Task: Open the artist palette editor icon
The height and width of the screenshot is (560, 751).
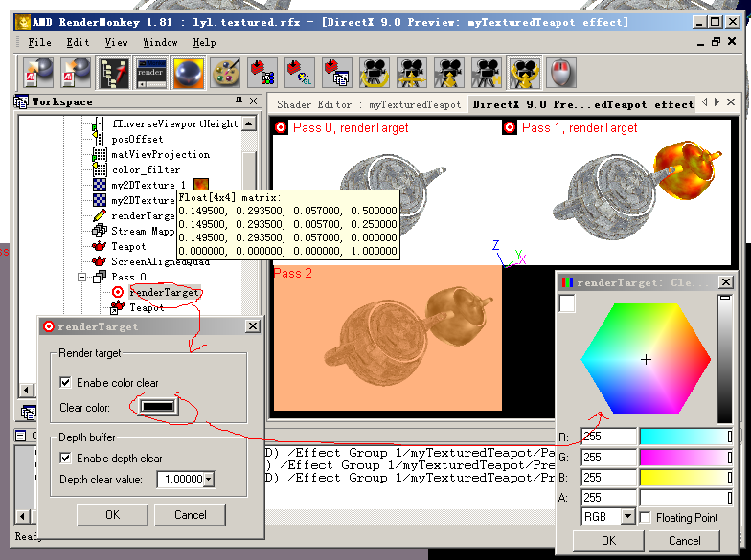Action: coord(226,73)
